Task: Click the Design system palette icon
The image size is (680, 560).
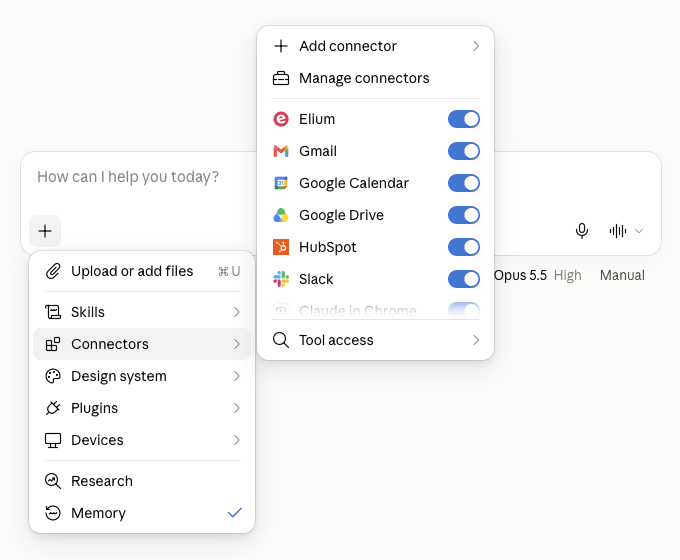Action: click(x=53, y=376)
